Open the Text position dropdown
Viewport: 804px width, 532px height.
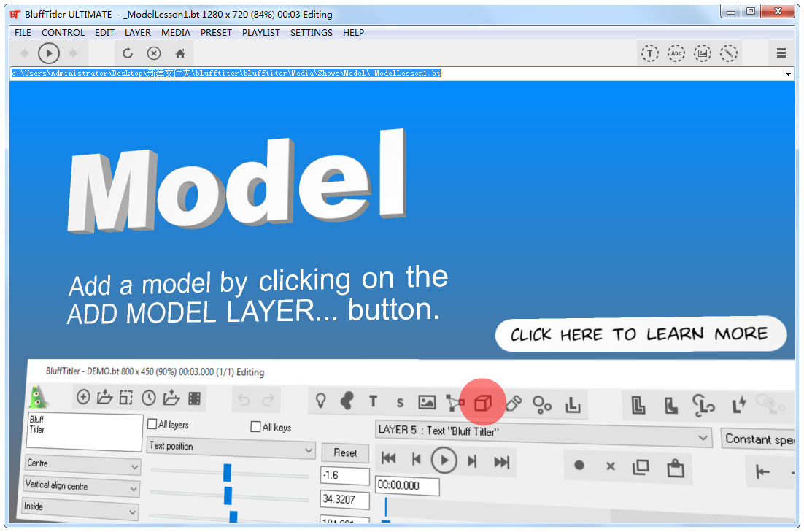[231, 447]
